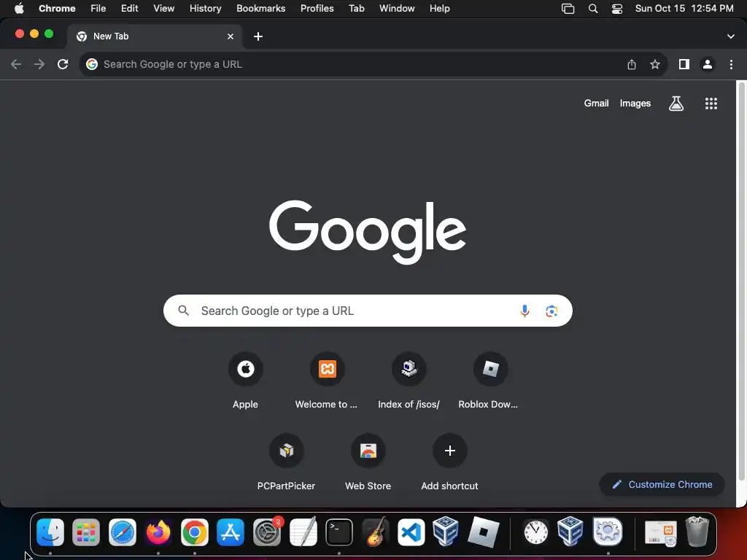
Task: Expand the tab search chevron
Action: click(x=730, y=36)
